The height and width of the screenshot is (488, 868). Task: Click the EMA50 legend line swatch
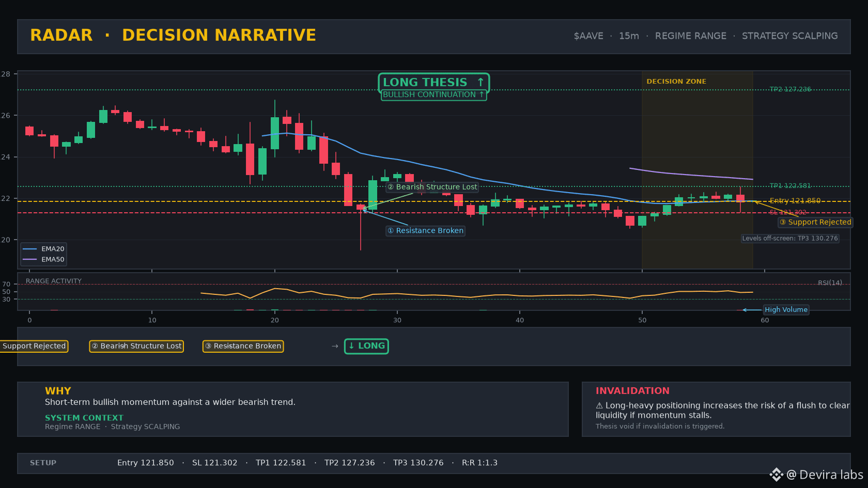(30, 259)
